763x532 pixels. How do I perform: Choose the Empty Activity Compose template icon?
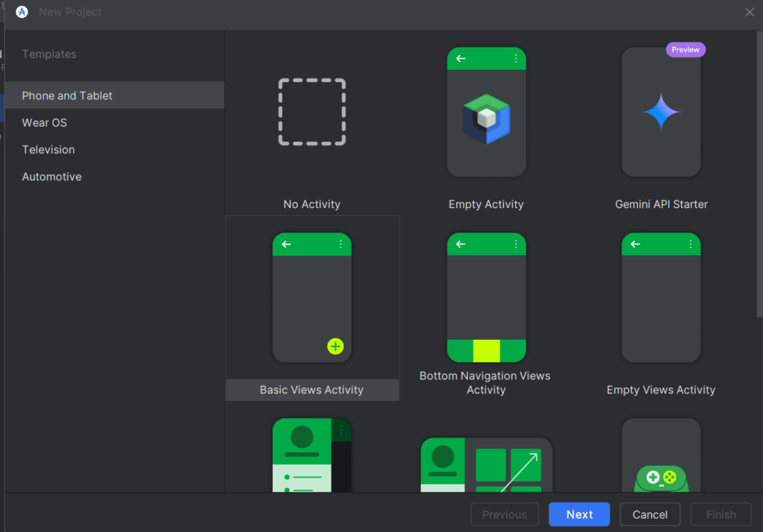tap(486, 118)
